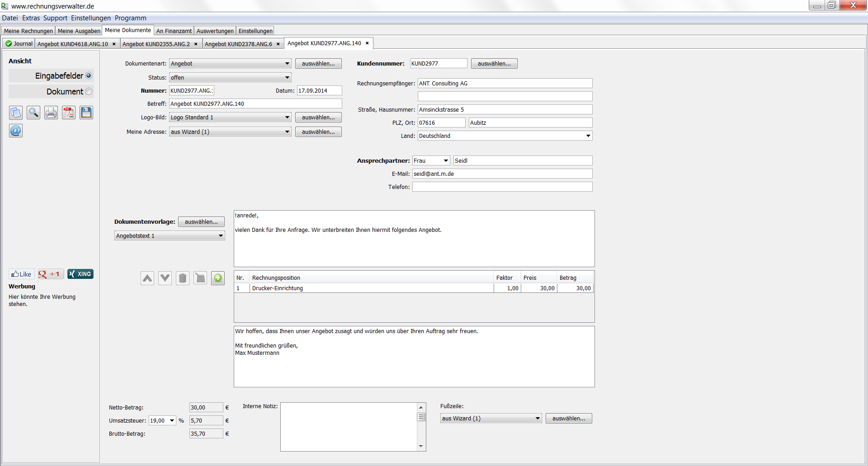Click auswählen next to Kundennummer
The width and height of the screenshot is (868, 466).
coord(494,64)
